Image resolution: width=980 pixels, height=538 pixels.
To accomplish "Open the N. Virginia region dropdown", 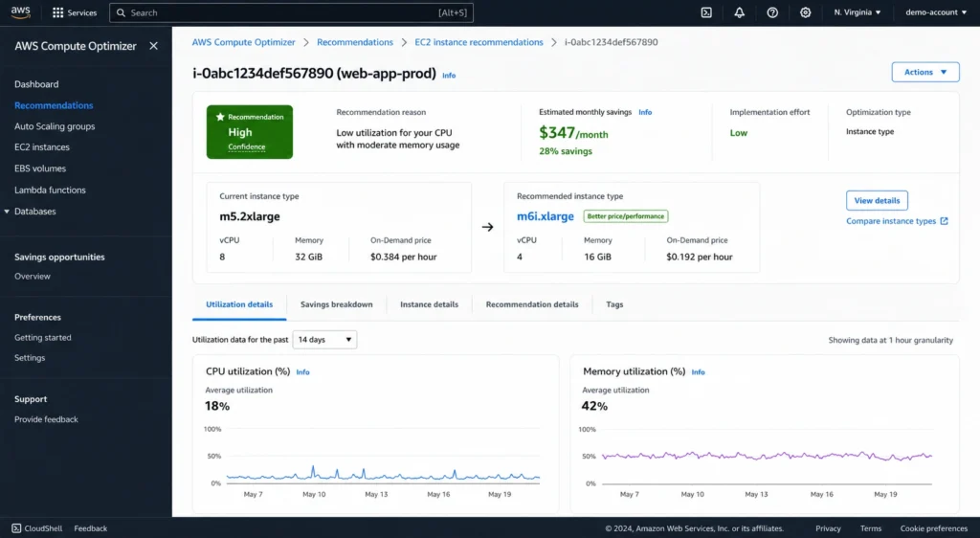I will (x=857, y=12).
